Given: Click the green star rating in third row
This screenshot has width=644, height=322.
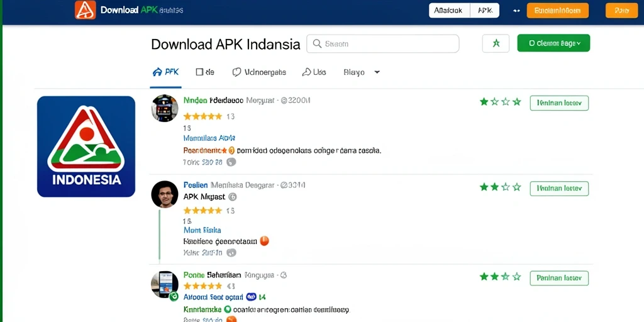Looking at the screenshot, I should [500, 277].
